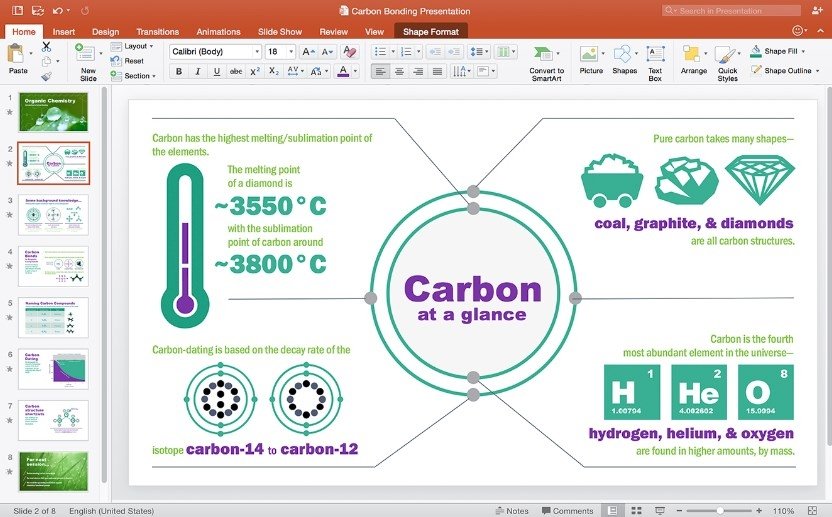Click the Shape Fill button
Screen dimensions: 832x517
click(775, 51)
